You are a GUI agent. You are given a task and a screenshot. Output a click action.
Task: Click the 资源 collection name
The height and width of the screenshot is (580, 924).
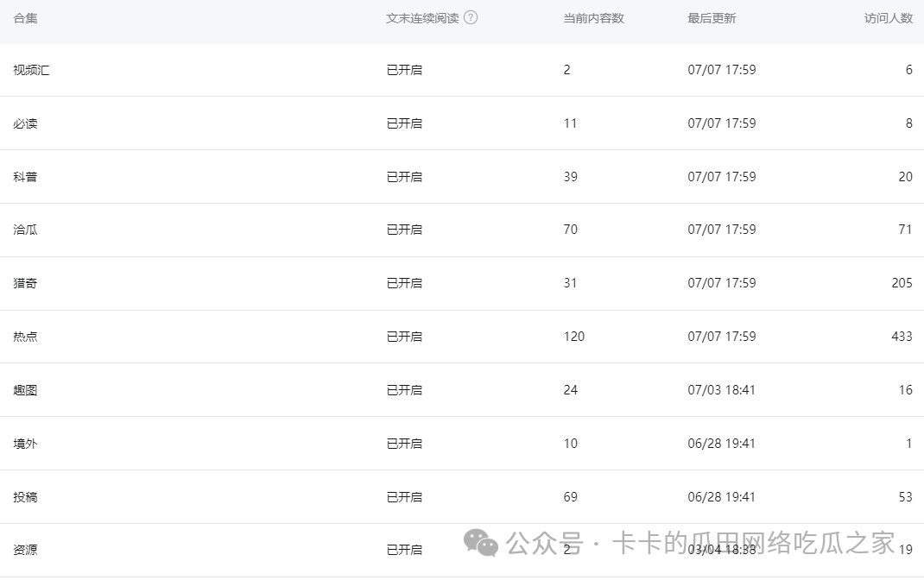coord(25,550)
